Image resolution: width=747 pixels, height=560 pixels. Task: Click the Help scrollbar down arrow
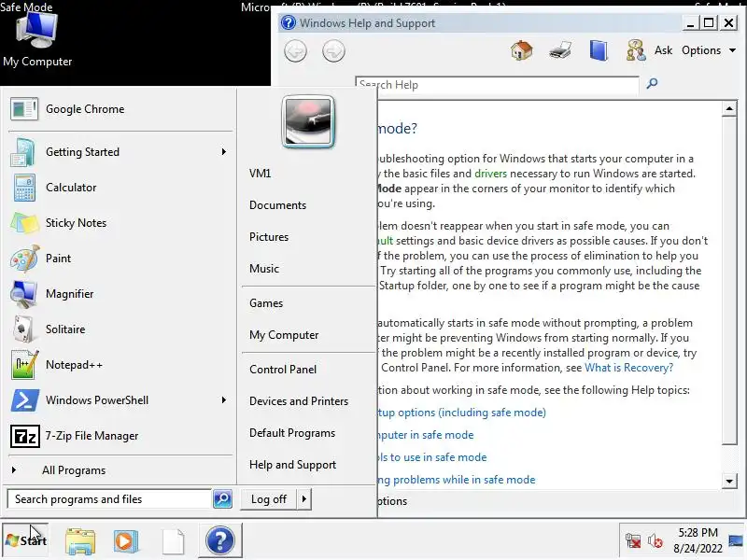[x=729, y=481]
